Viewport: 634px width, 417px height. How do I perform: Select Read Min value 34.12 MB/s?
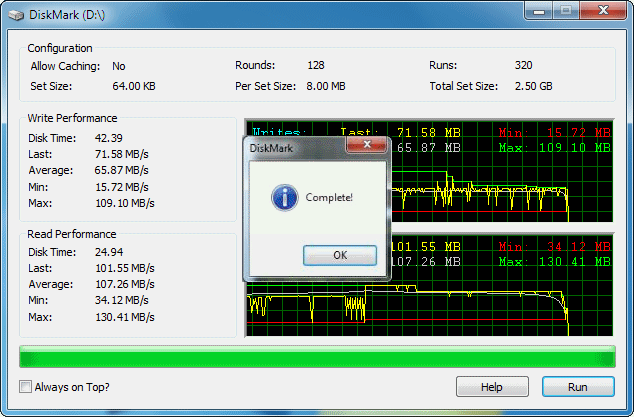tap(122, 301)
